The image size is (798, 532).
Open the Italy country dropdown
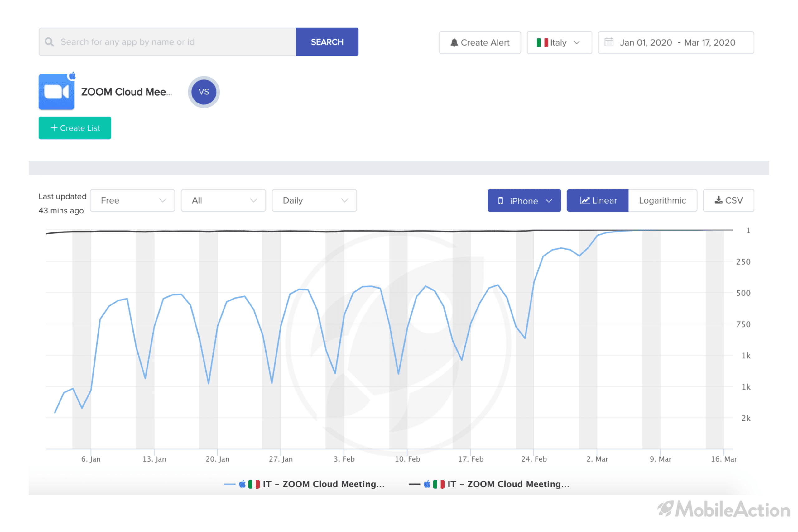559,42
